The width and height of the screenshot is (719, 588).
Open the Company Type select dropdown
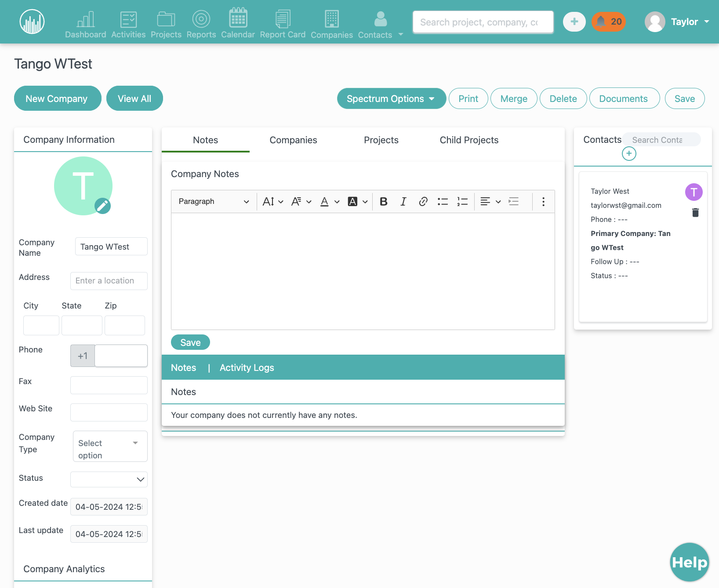click(110, 446)
